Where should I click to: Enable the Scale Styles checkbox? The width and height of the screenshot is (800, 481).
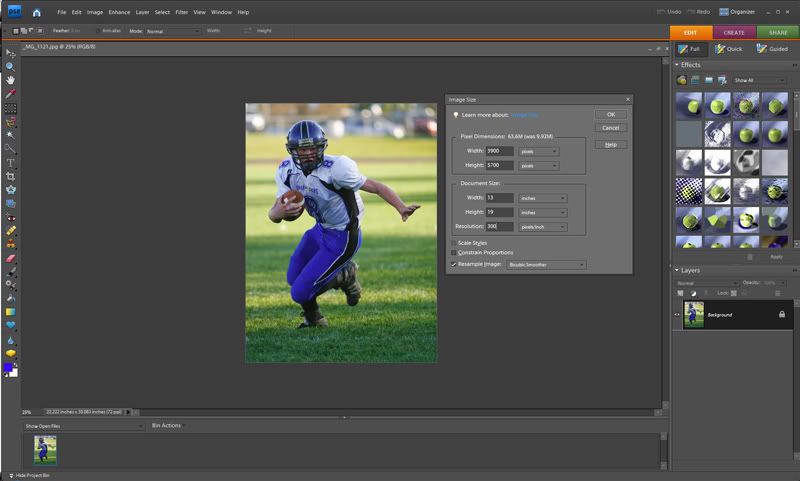click(453, 243)
